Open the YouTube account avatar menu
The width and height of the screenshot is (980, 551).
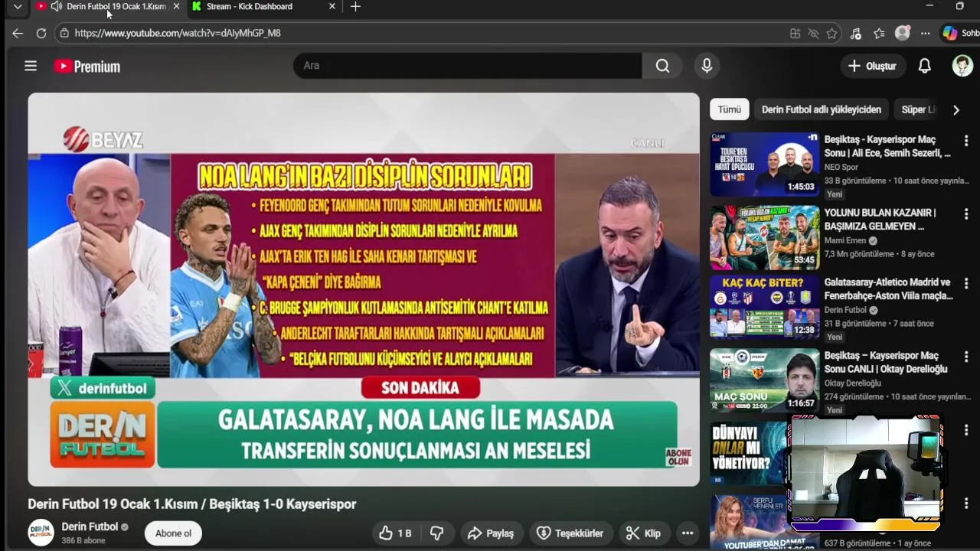(962, 66)
